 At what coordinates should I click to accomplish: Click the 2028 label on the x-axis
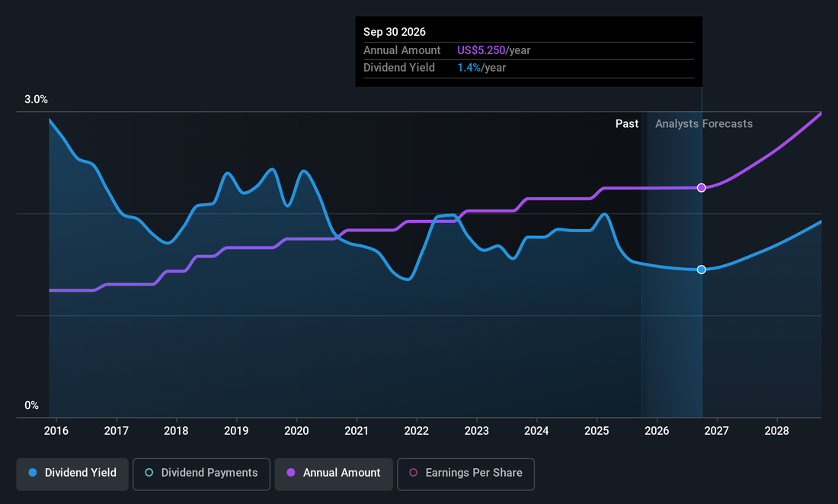(x=776, y=431)
